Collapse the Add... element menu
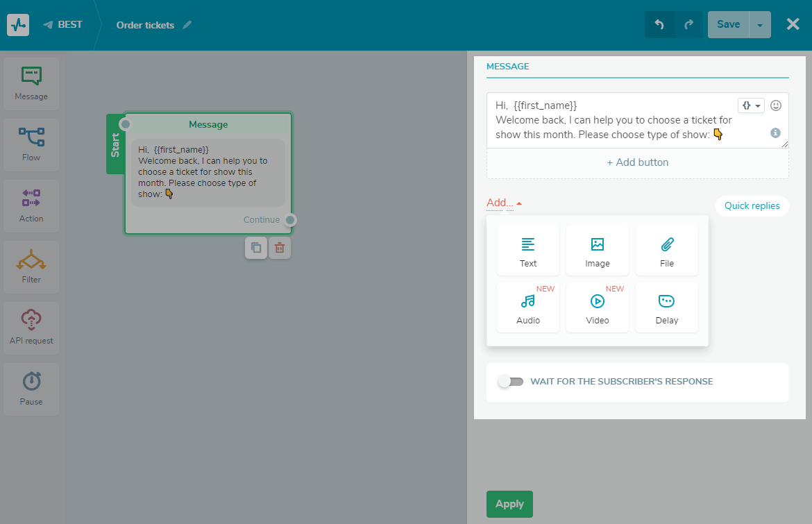This screenshot has width=812, height=524. (x=504, y=203)
